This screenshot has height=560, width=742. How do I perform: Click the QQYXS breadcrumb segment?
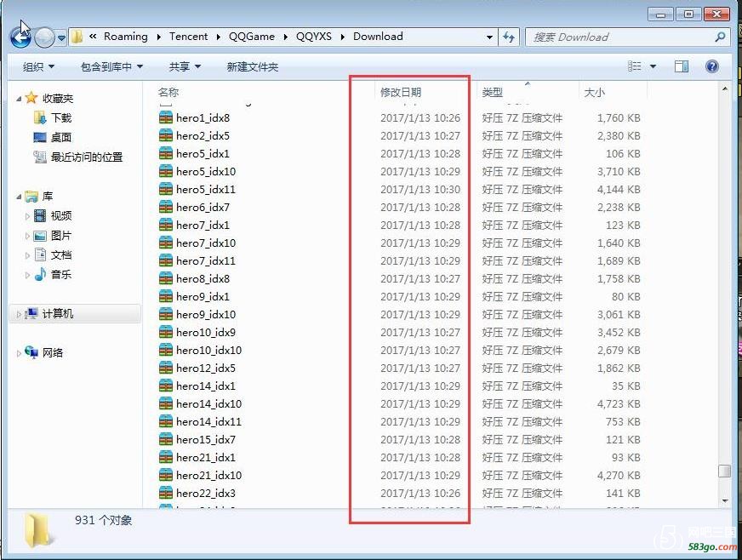click(x=314, y=37)
